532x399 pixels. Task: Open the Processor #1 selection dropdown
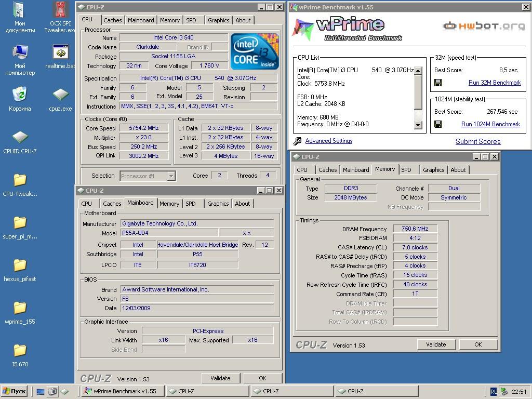171,176
